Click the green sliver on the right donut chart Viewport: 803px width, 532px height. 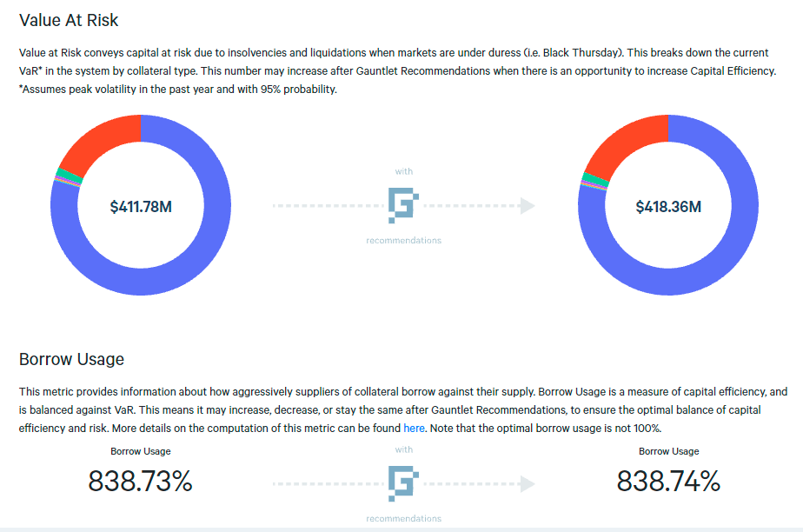point(588,178)
